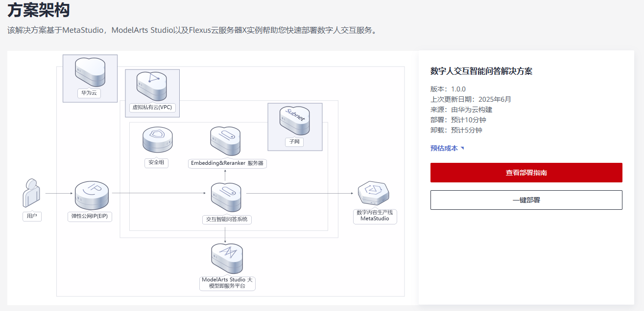The image size is (644, 311).
Task: Click the 虚拟私有云(VPC) icon
Action: tap(152, 86)
